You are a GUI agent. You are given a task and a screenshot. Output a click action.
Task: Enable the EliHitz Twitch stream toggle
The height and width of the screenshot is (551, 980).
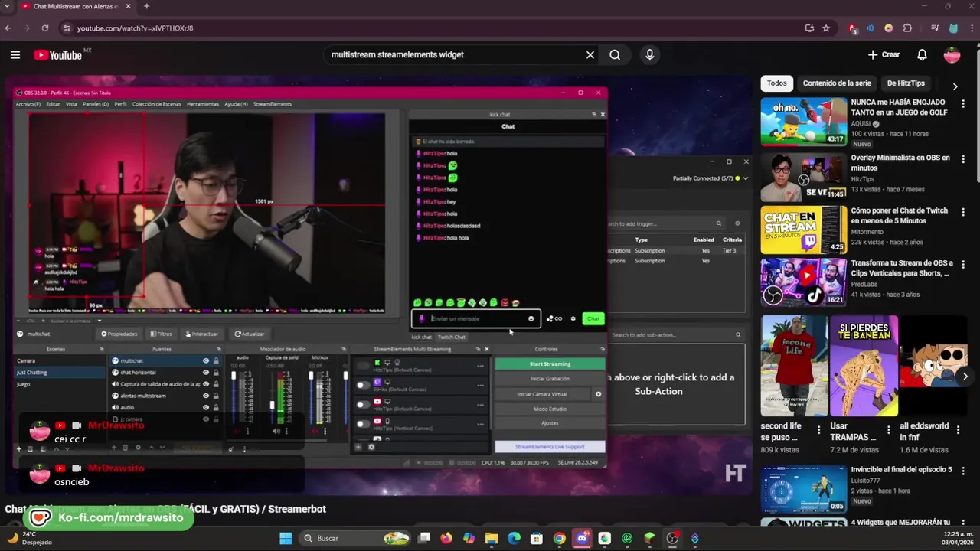click(x=363, y=385)
